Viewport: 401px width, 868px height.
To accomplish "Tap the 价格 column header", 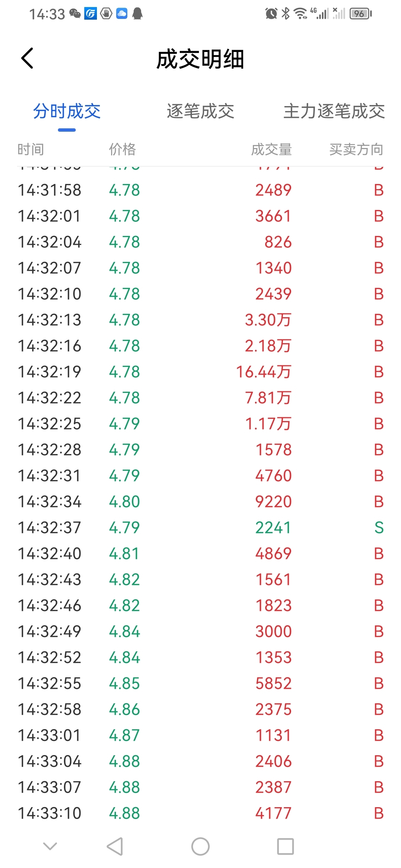I will (x=123, y=149).
